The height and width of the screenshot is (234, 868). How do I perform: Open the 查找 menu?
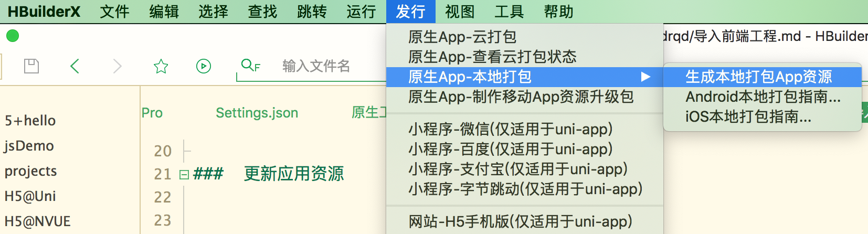(262, 12)
